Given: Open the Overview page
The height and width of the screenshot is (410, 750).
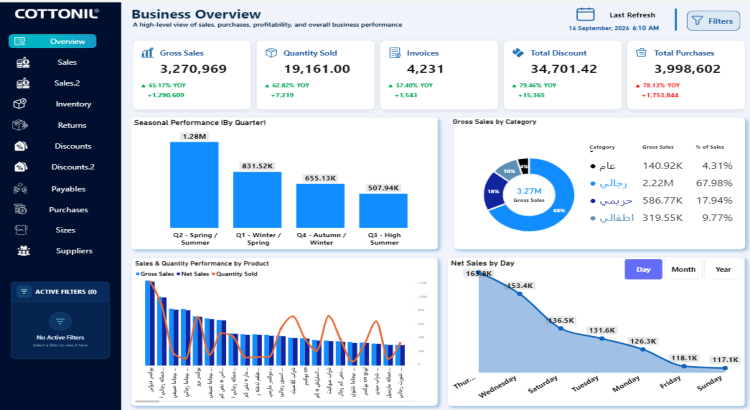Looking at the screenshot, I should click(52, 42).
